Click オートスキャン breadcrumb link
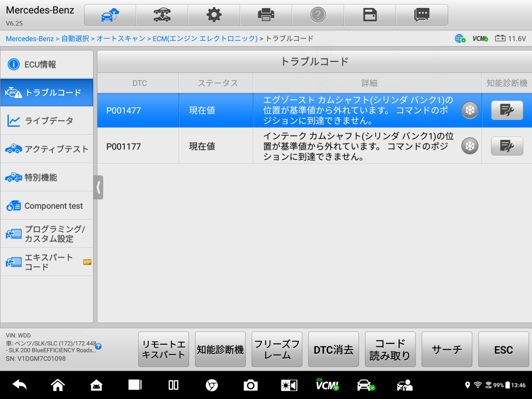This screenshot has height=399, width=532. [x=121, y=39]
